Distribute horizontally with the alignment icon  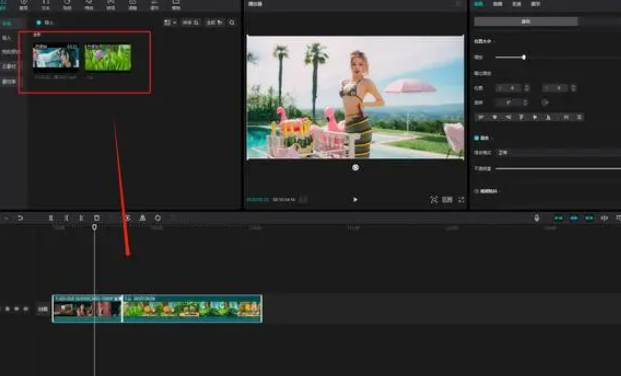(566, 117)
